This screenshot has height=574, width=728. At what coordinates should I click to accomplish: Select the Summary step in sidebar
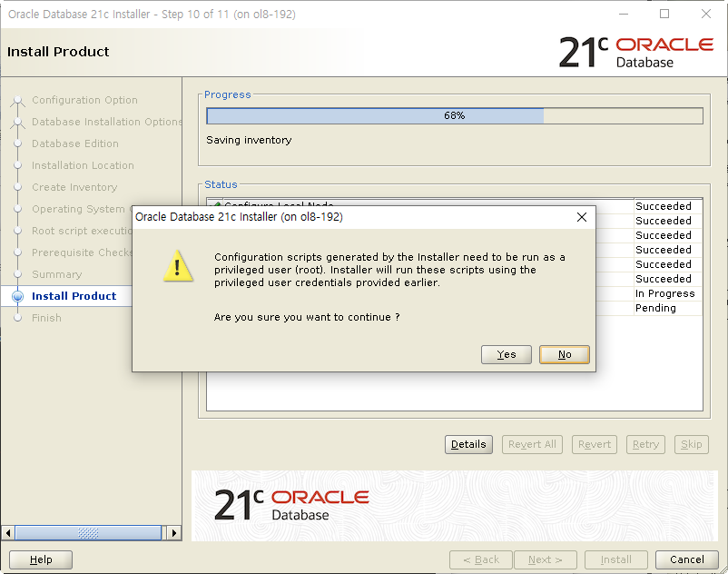pyautogui.click(x=56, y=273)
